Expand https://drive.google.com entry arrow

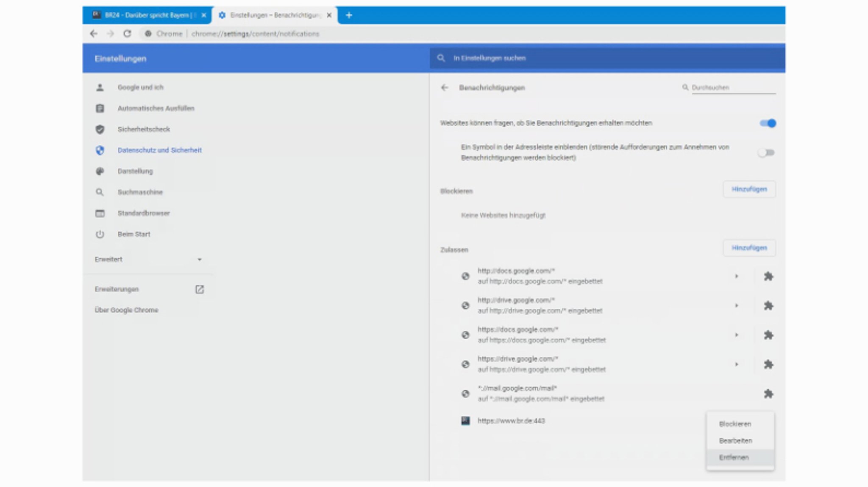pyautogui.click(x=737, y=364)
